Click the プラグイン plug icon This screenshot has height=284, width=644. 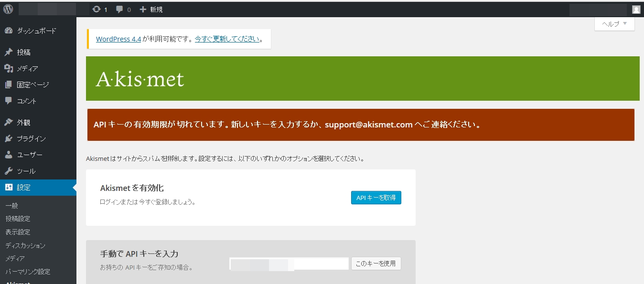(8, 138)
